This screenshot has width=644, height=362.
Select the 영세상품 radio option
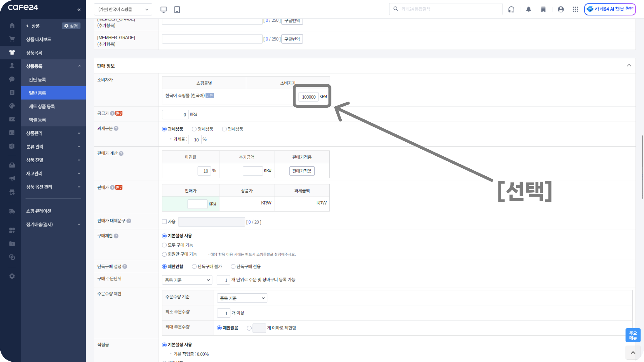tap(194, 129)
